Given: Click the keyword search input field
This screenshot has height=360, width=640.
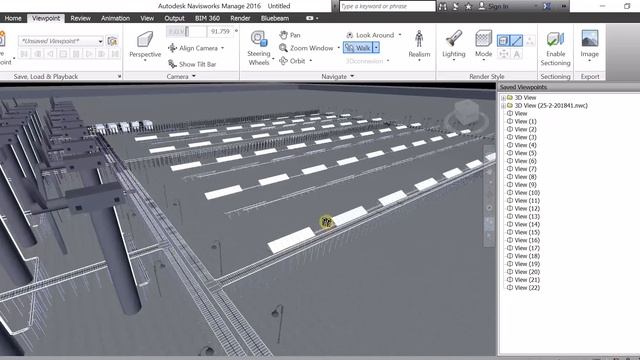Looking at the screenshot, I should coord(387,6).
